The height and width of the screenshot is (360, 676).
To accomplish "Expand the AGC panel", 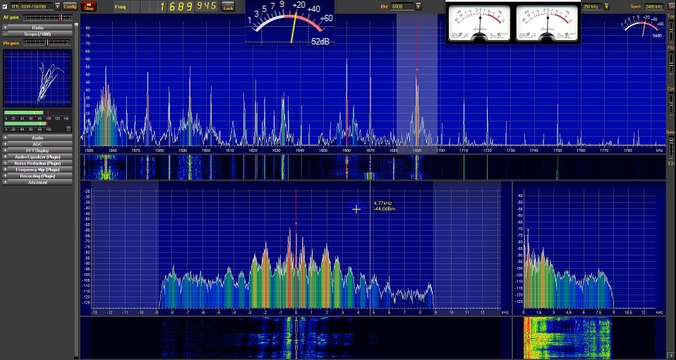I will click(38, 144).
